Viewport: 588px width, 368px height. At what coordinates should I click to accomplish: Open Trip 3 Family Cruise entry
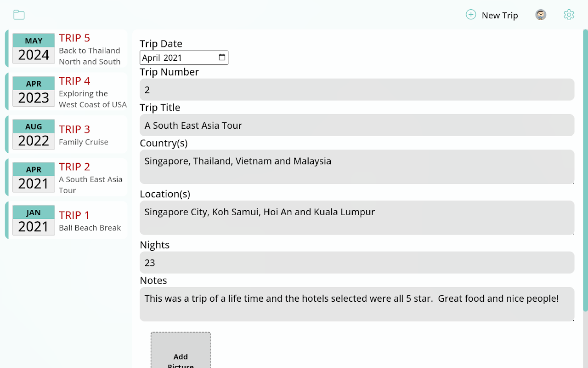click(66, 134)
